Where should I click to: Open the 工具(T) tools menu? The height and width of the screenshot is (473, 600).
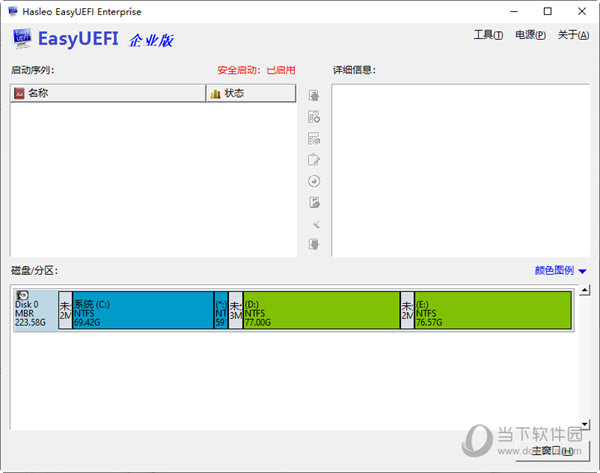(x=487, y=35)
